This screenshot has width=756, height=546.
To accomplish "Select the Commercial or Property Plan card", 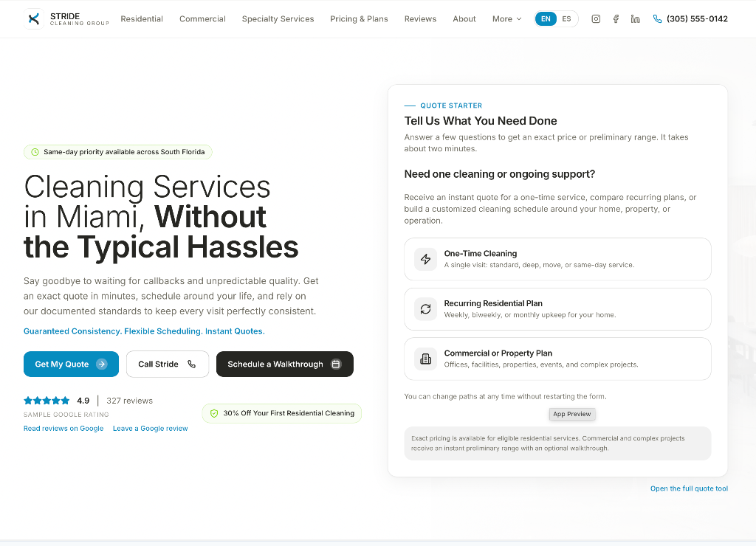I will coord(557,359).
